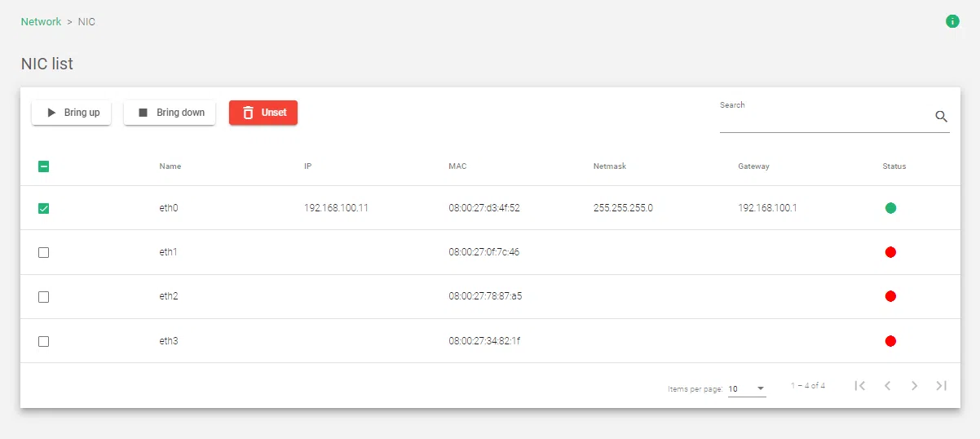Click the red status dot for eth3
Viewport: 980px width, 439px height.
point(890,341)
